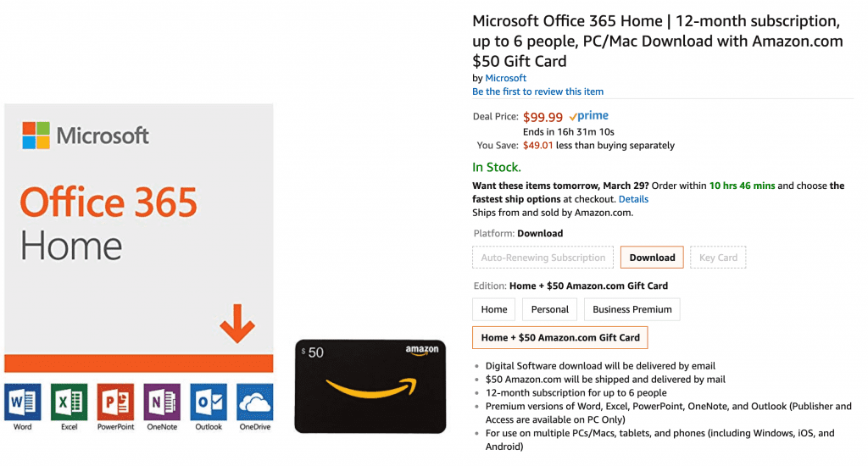Click the OneDrive cloud icon

(x=254, y=402)
